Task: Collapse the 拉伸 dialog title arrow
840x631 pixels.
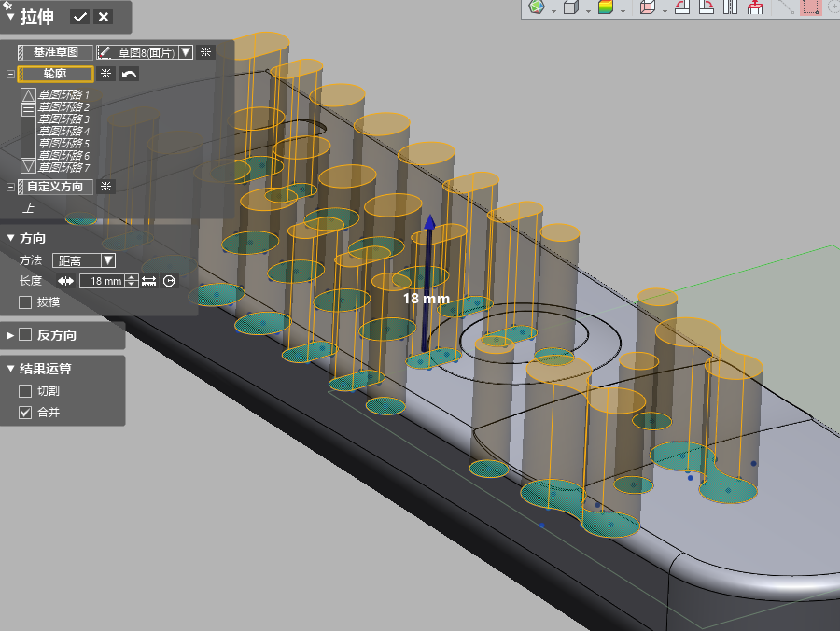Action: coord(10,17)
